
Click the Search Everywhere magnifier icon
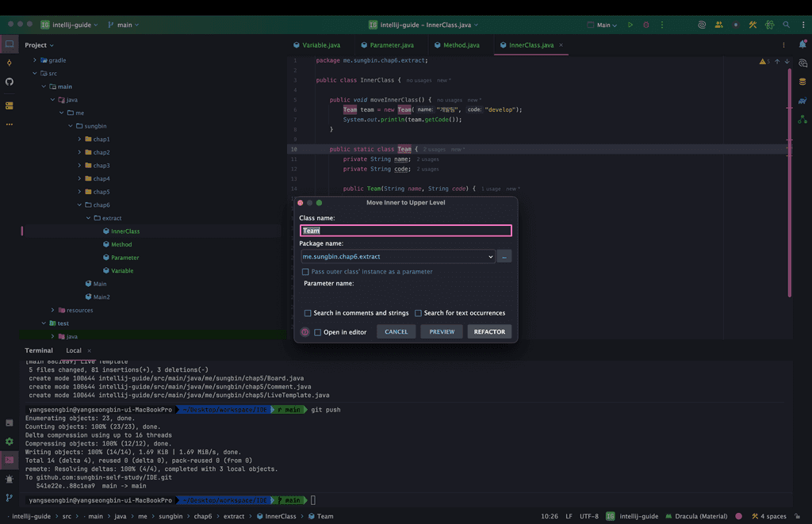[786, 25]
